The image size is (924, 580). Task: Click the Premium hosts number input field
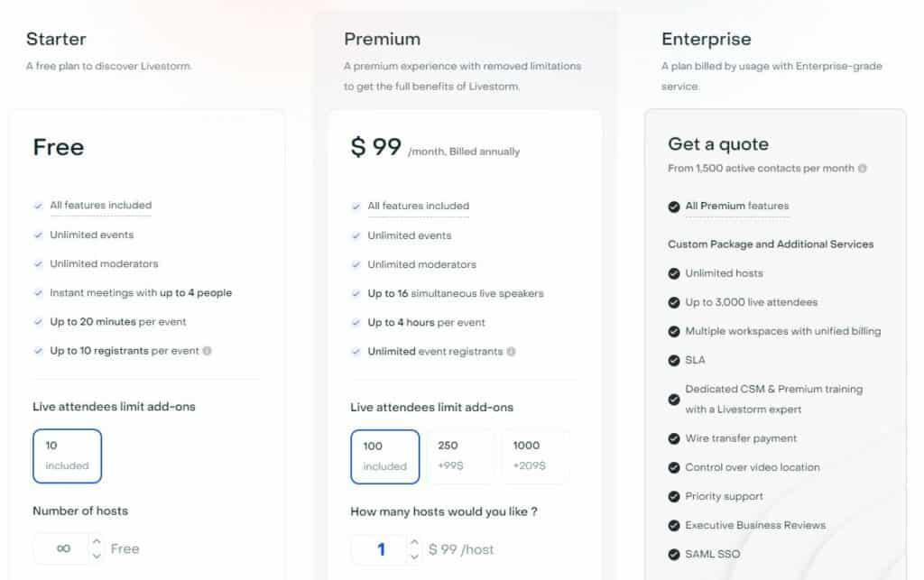[x=381, y=549]
